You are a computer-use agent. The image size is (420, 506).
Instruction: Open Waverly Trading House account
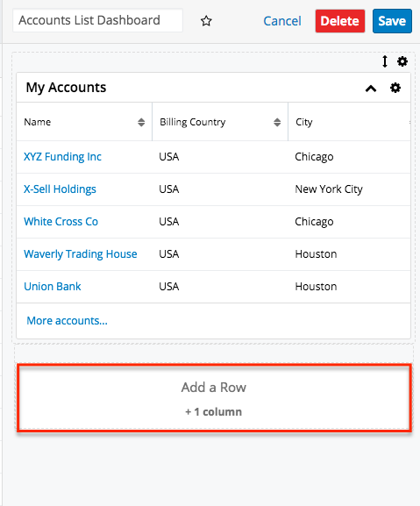point(81,254)
